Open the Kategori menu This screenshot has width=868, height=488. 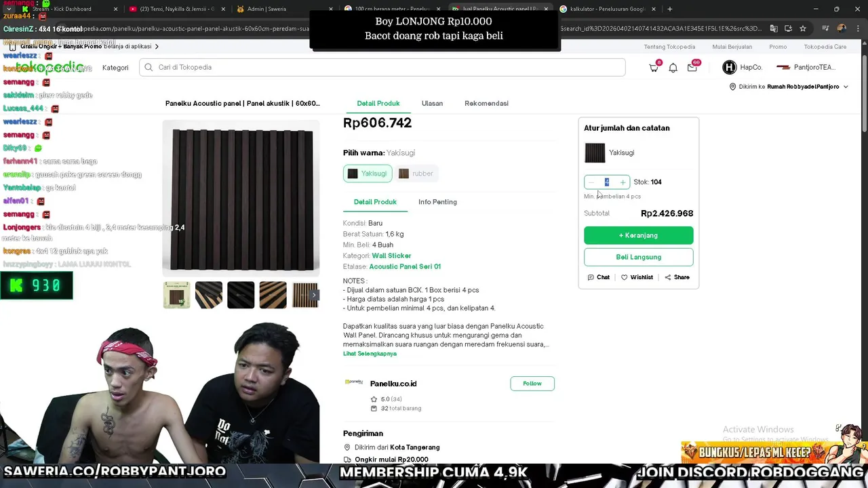[x=115, y=68]
